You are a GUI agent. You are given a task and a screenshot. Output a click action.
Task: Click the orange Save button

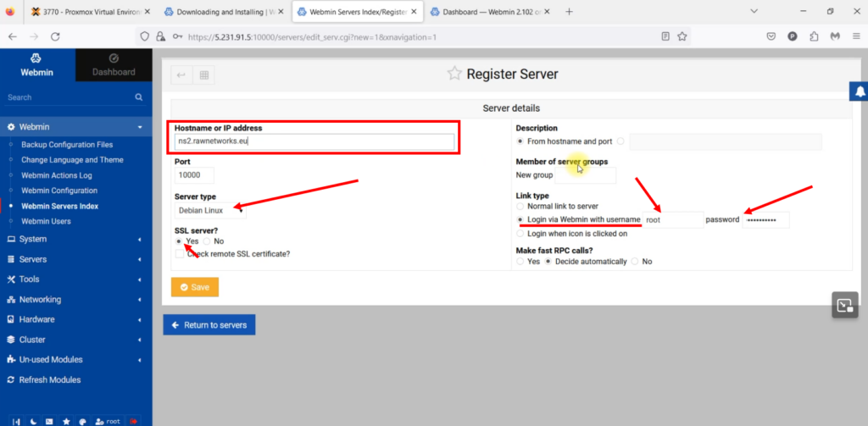click(x=194, y=287)
